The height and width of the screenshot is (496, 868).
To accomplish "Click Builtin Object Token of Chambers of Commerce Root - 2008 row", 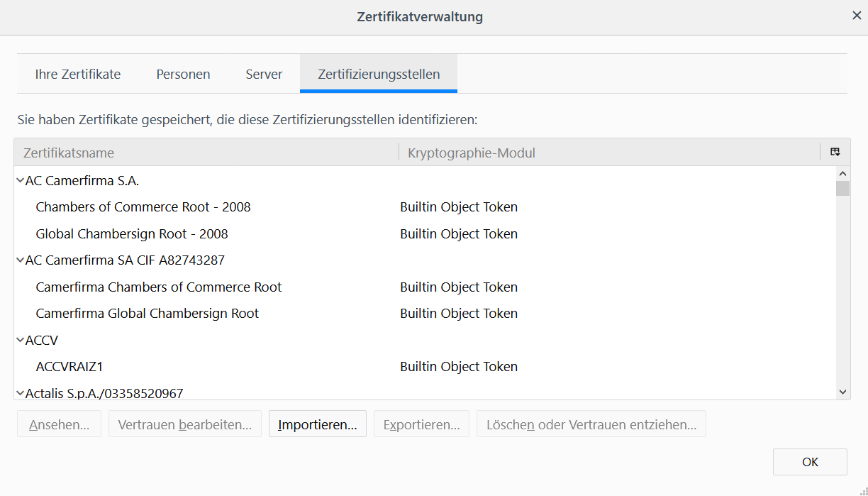I will point(459,207).
